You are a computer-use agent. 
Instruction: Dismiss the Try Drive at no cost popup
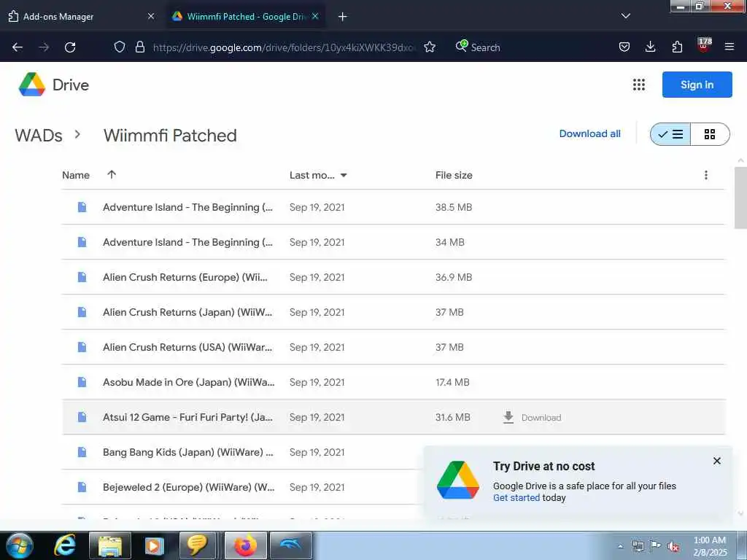716,461
